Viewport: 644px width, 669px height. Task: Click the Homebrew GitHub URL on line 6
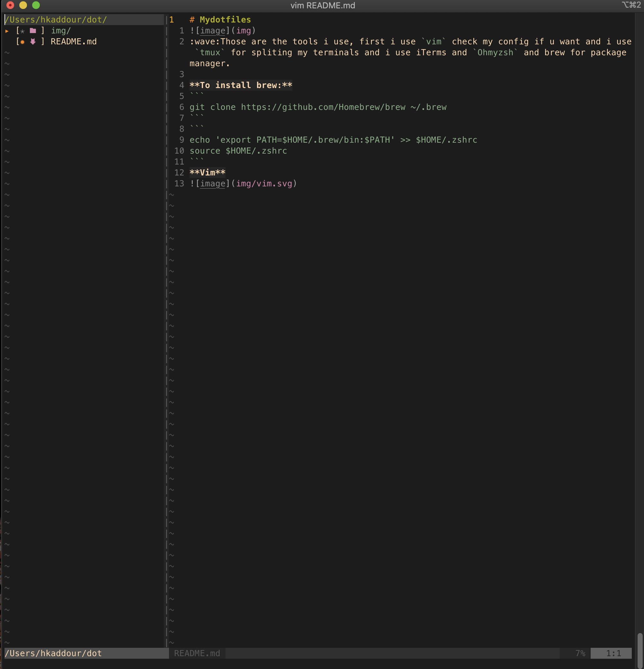click(323, 107)
